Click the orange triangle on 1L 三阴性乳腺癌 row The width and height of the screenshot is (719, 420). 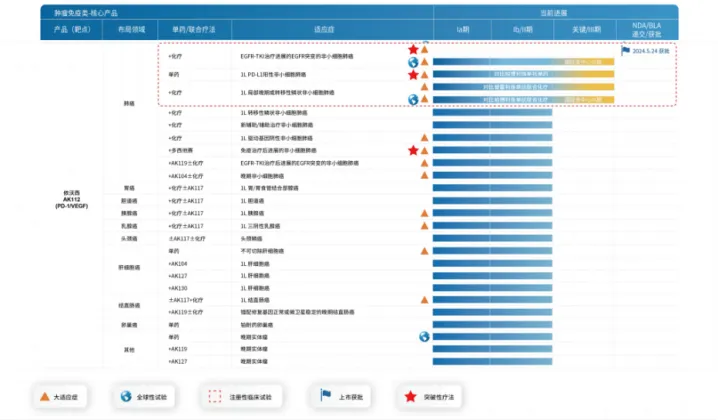(x=424, y=225)
